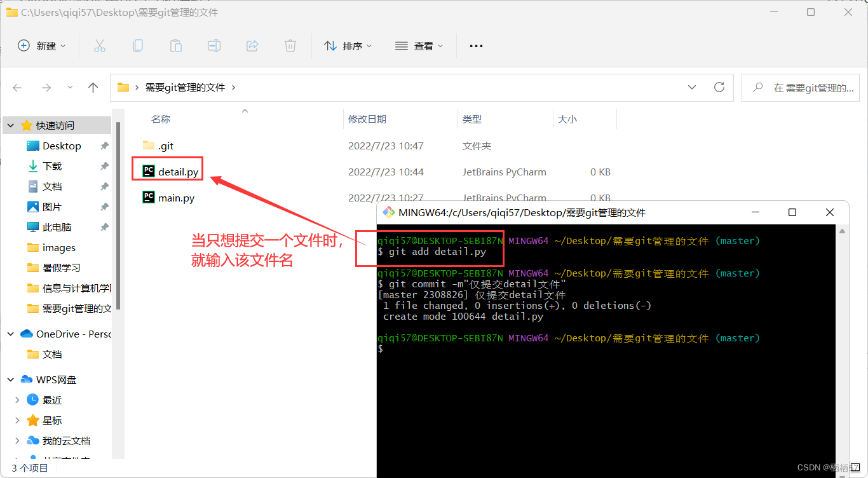Click the 2022/7/23 10:44 date cell
Image resolution: width=868 pixels, height=478 pixels.
[x=386, y=172]
